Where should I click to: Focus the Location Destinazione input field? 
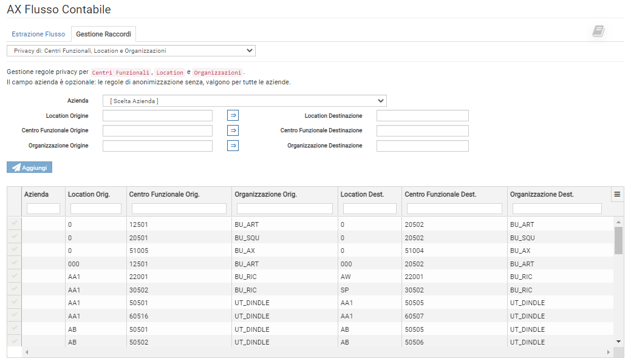[422, 115]
